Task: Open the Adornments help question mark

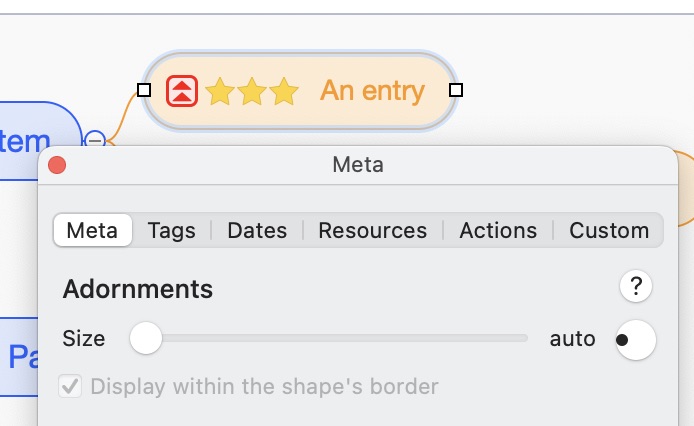Action: [x=636, y=288]
